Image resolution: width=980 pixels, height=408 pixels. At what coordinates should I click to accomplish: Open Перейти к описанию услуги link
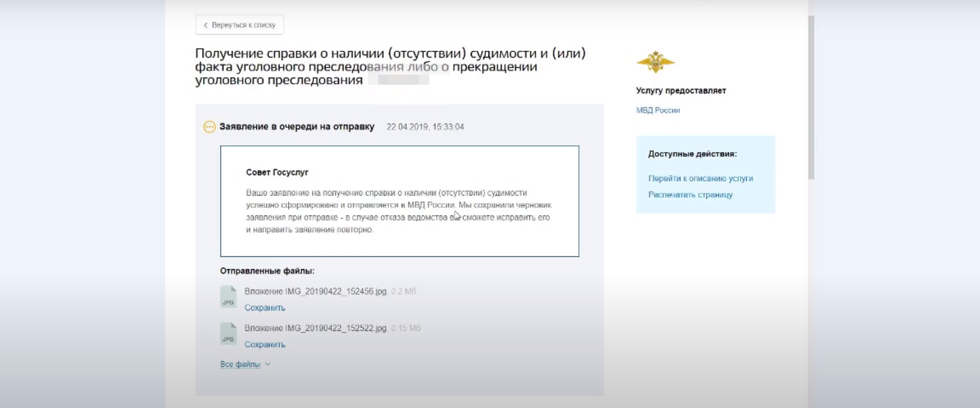700,178
